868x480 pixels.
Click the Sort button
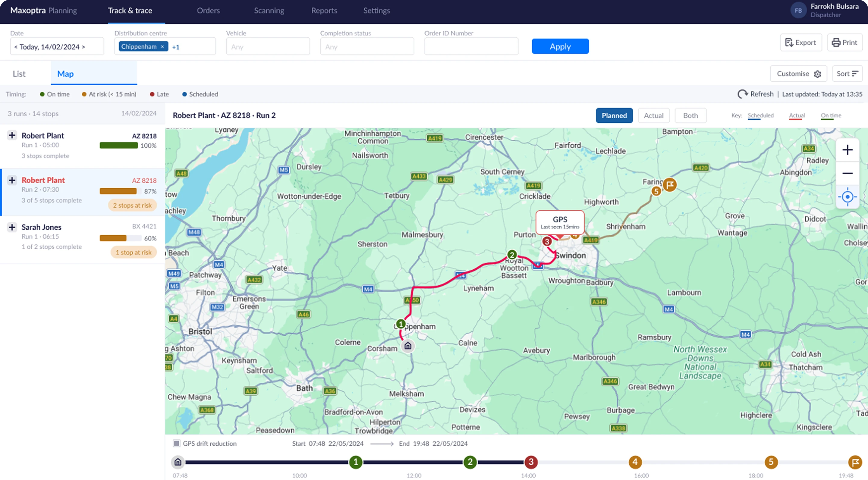pos(847,74)
